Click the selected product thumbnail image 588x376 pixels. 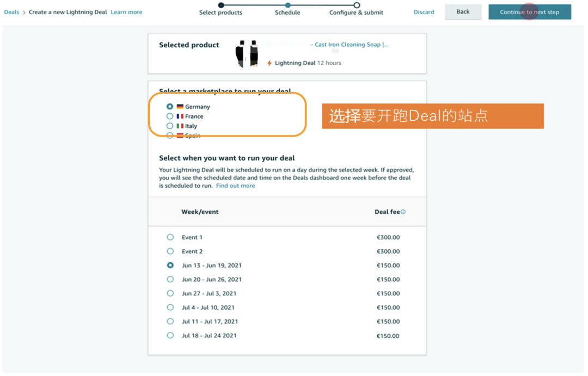coord(247,53)
